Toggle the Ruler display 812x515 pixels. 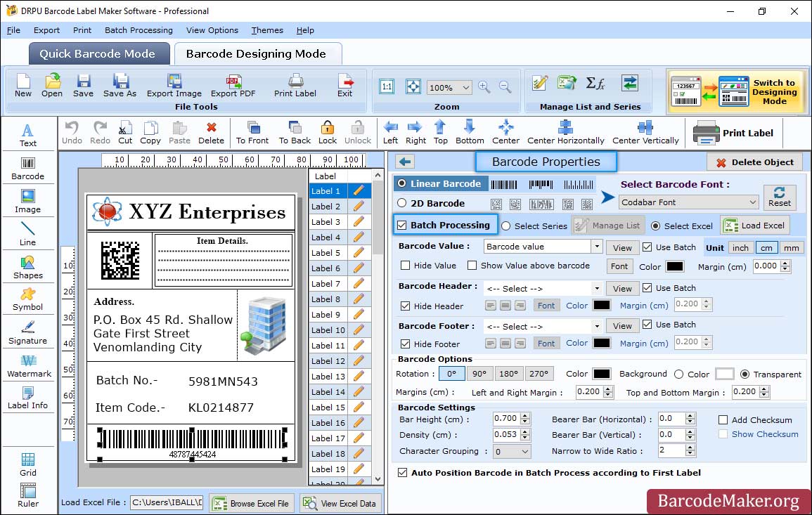click(28, 495)
